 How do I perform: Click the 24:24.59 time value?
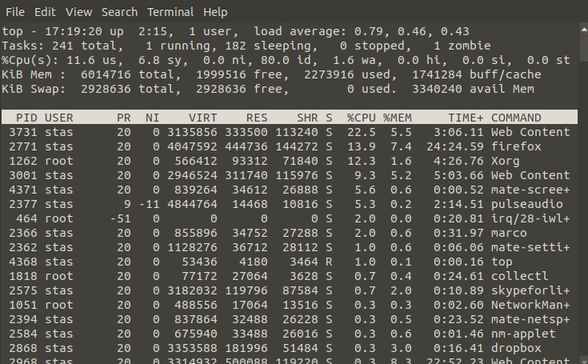tap(455, 146)
